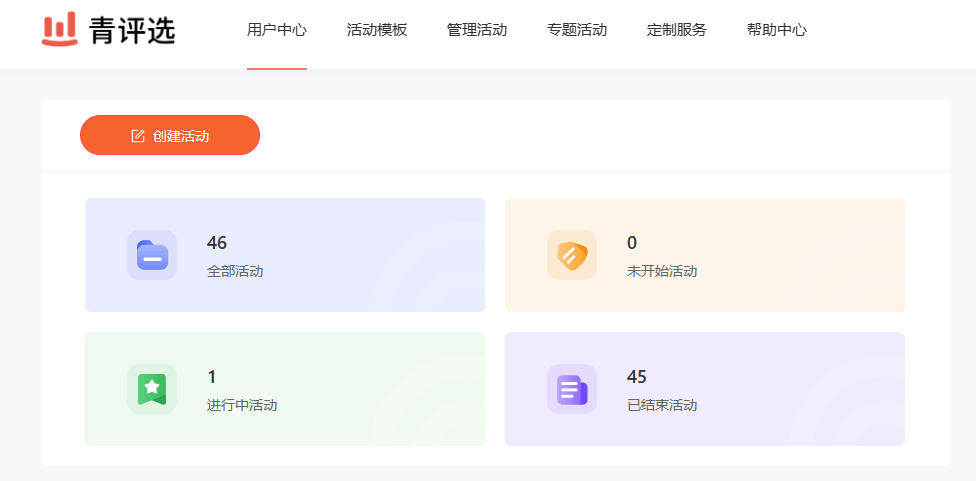The image size is (976, 481).
Task: Click the blue folder icon for 全部活动
Action: click(x=152, y=255)
